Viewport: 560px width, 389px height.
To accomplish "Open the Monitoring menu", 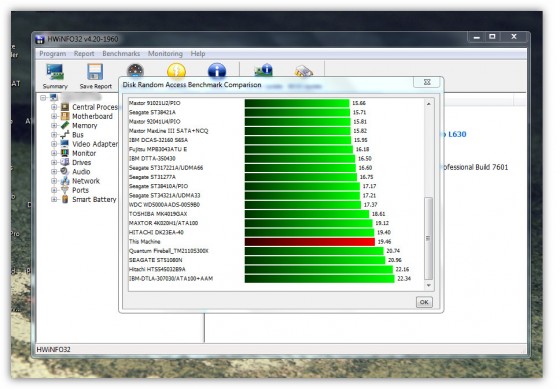I will (165, 54).
